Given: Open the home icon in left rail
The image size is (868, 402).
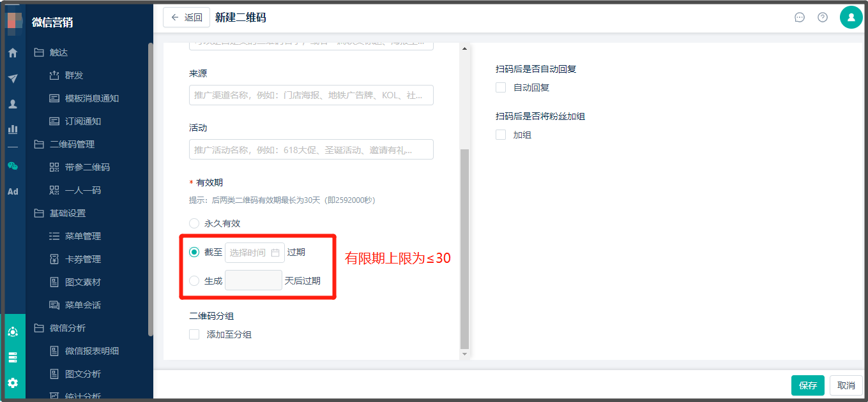Looking at the screenshot, I should pos(12,53).
